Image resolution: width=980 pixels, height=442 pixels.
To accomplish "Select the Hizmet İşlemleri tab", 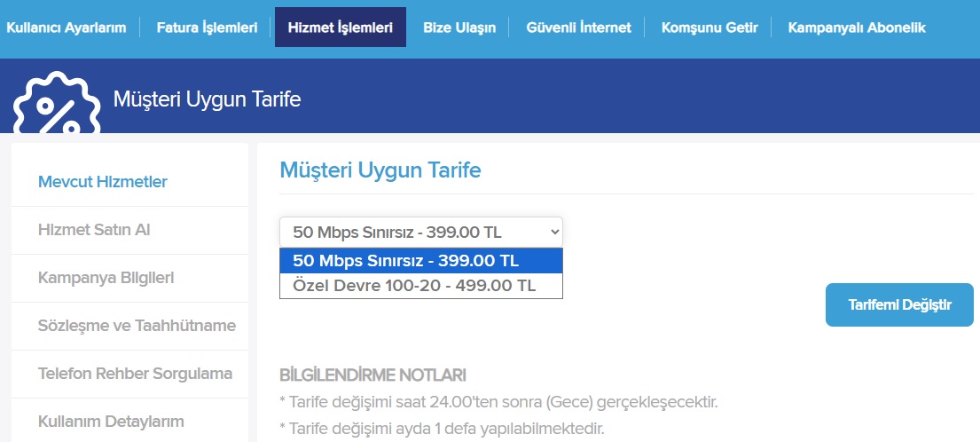I will coord(341,28).
